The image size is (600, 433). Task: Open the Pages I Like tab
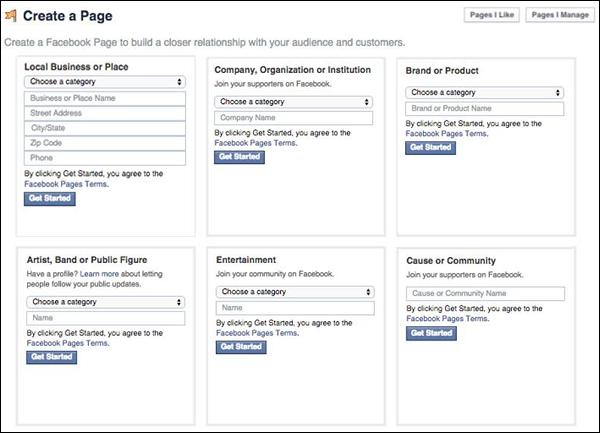coord(493,15)
